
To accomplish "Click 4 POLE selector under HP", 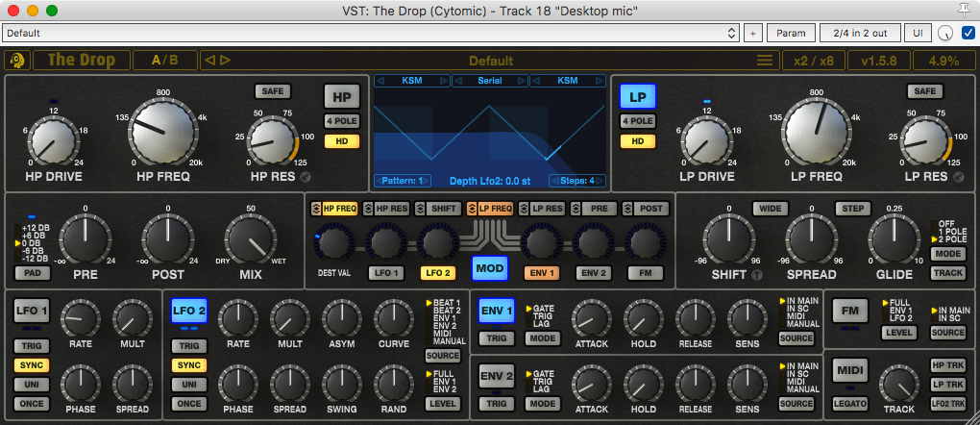I will point(341,121).
